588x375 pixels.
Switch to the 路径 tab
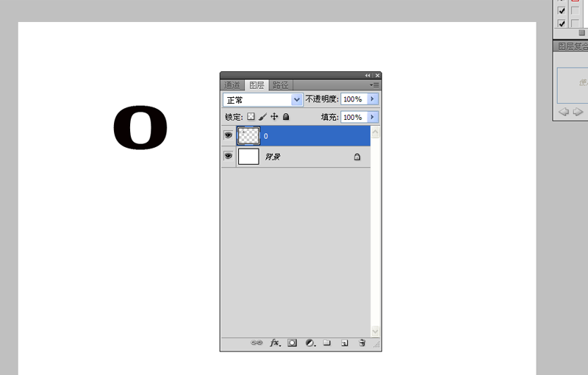pos(281,85)
